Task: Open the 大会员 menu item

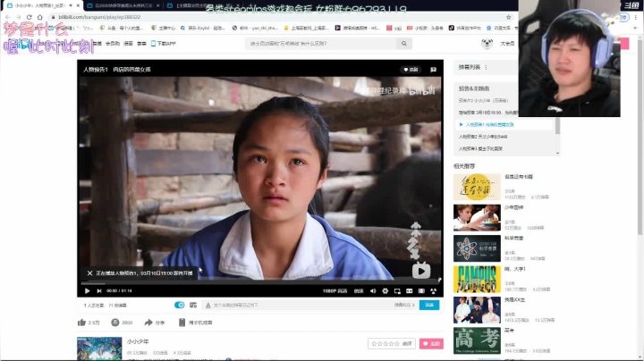Action: click(x=507, y=44)
